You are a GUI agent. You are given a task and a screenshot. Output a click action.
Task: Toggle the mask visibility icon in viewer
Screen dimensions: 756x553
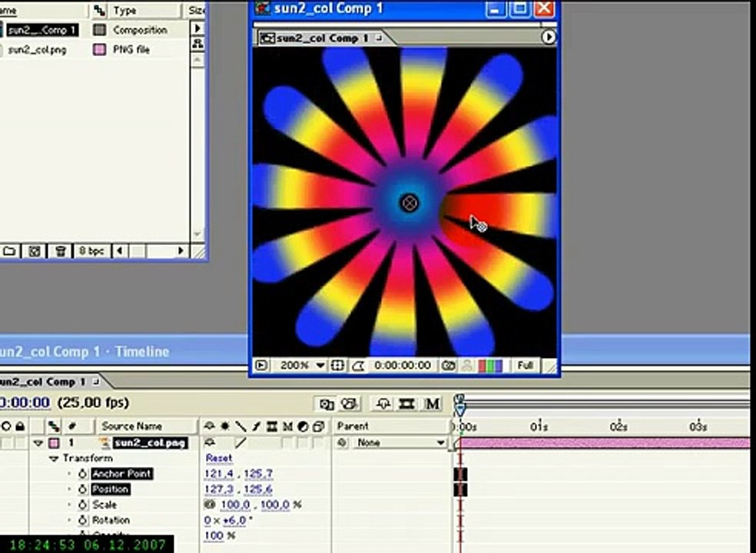coord(356,366)
